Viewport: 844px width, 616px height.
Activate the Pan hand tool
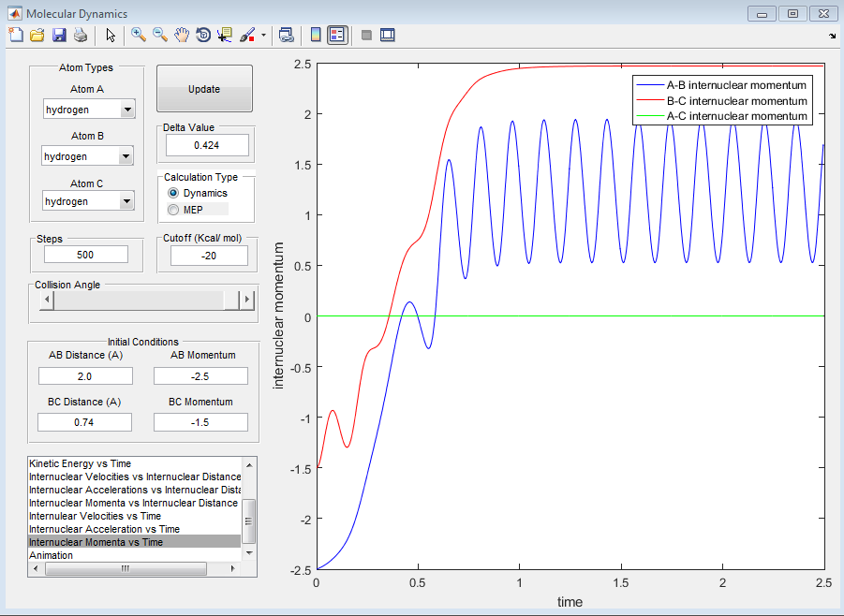(x=182, y=35)
